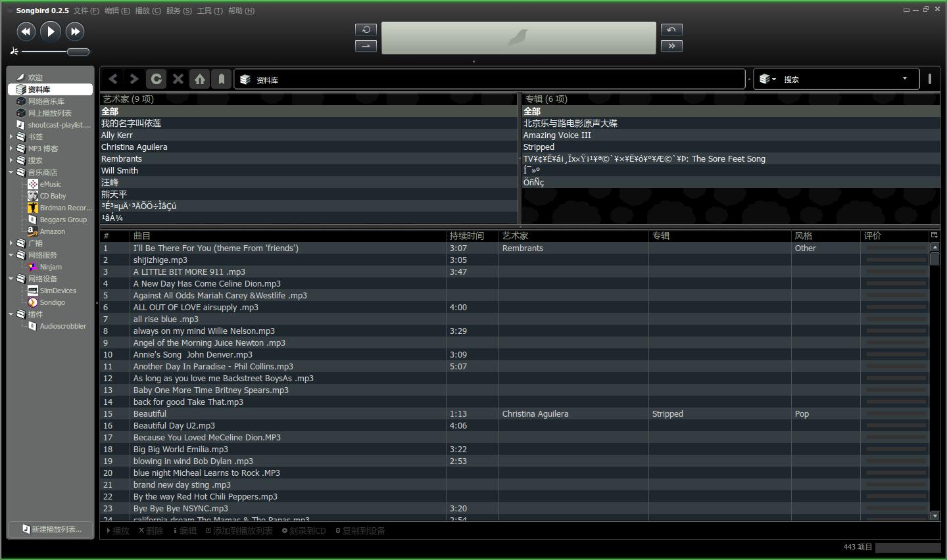Expand the 搜索 tree node
Screen dimensions: 947x560
tap(11, 160)
